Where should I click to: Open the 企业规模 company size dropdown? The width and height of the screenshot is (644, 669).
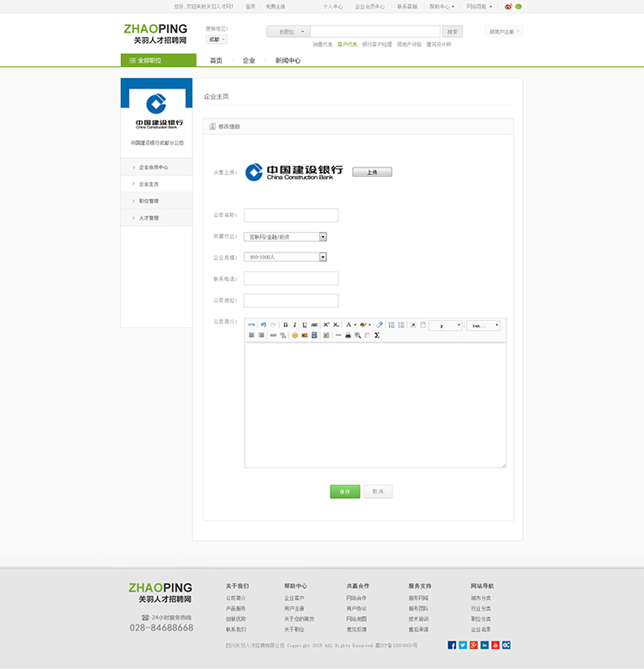(x=323, y=257)
